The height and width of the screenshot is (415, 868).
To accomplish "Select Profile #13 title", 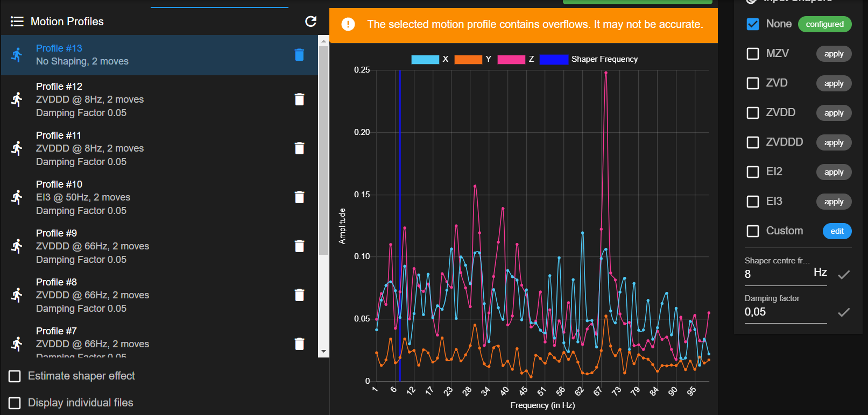I will [59, 48].
